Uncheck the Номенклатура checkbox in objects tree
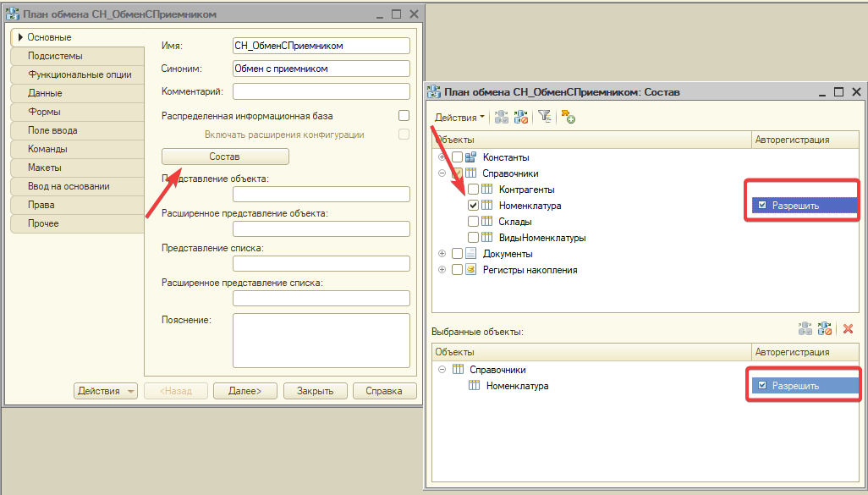Screen dimensions: 868x495 tap(474, 206)
